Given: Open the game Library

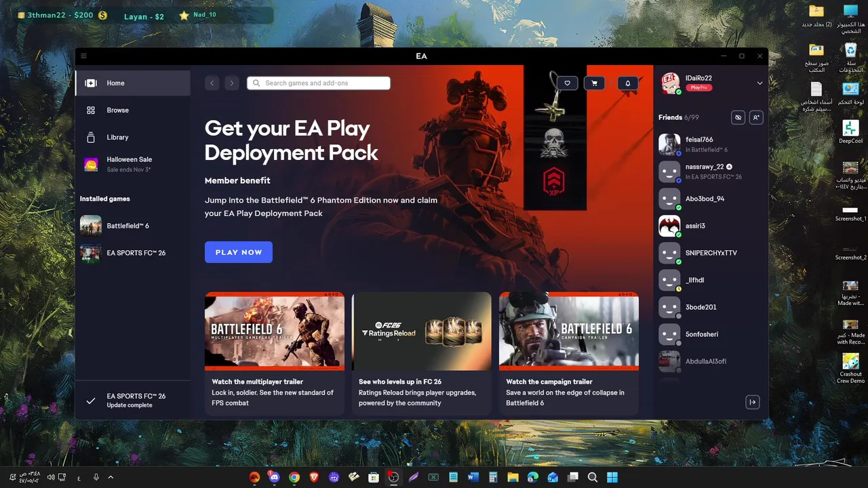Looking at the screenshot, I should pyautogui.click(x=133, y=137).
